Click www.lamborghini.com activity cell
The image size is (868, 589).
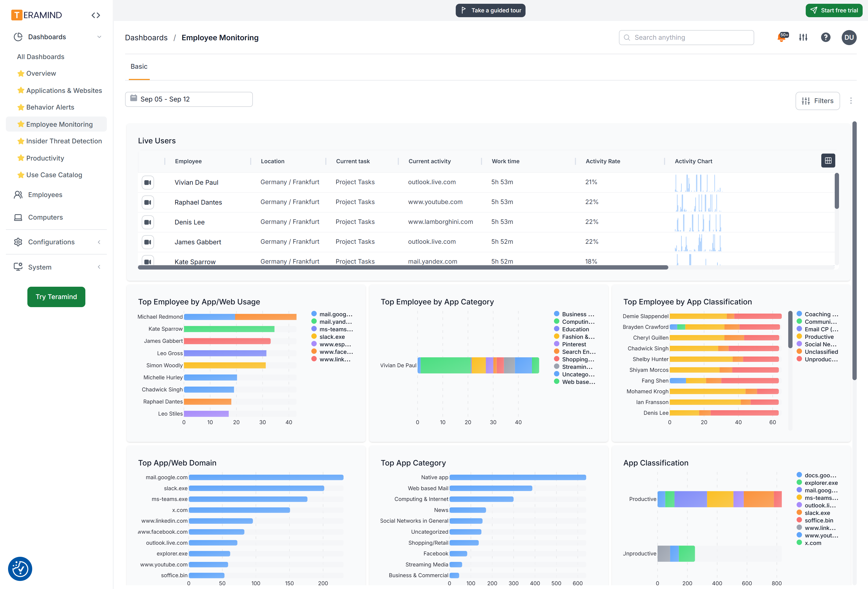pos(440,222)
